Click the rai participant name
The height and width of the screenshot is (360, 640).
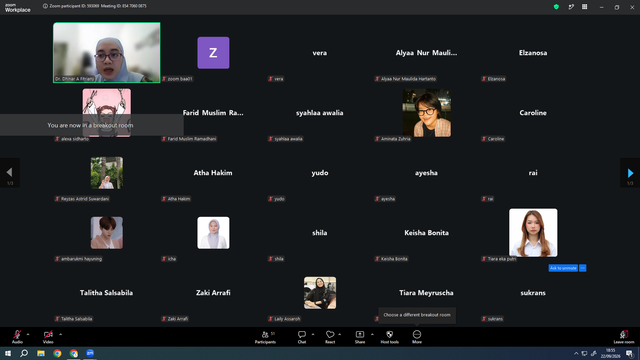[x=533, y=173]
